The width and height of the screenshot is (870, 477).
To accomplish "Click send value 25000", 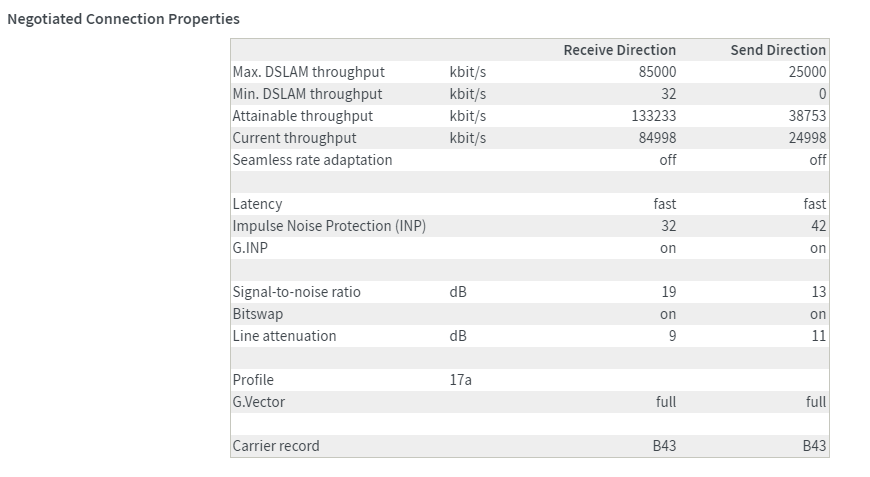I will [x=807, y=72].
